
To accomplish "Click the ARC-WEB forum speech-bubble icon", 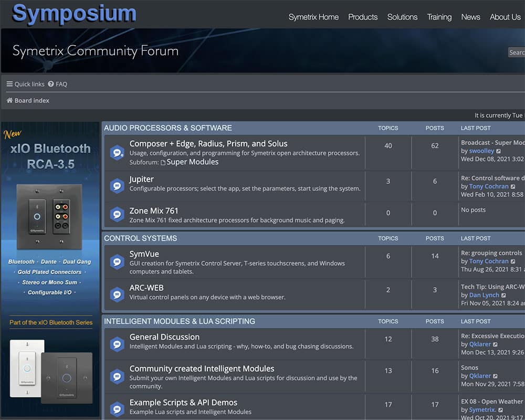I will [x=117, y=295].
